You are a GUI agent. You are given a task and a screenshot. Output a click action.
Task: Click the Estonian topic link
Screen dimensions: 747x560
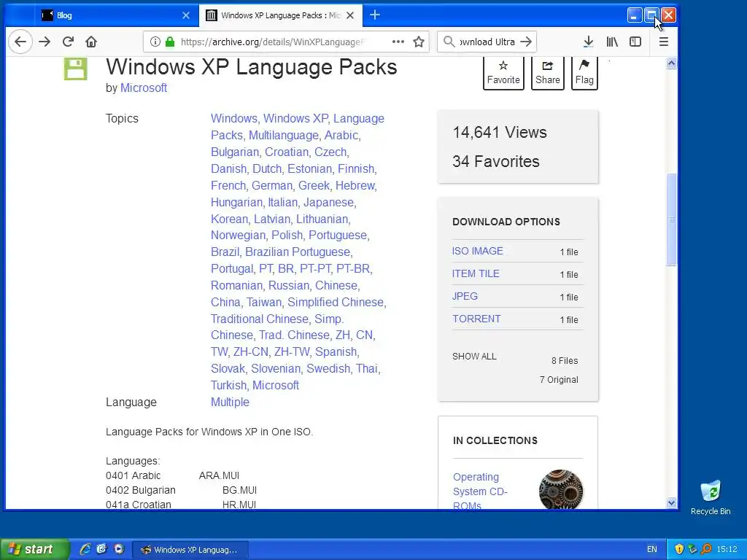(309, 169)
